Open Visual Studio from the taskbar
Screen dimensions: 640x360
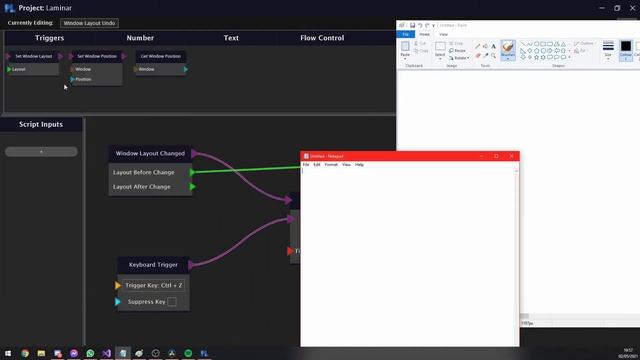point(107,353)
